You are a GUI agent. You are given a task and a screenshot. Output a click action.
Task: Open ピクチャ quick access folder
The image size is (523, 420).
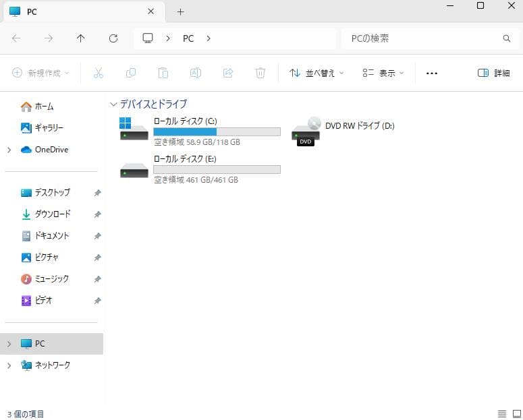click(x=39, y=257)
